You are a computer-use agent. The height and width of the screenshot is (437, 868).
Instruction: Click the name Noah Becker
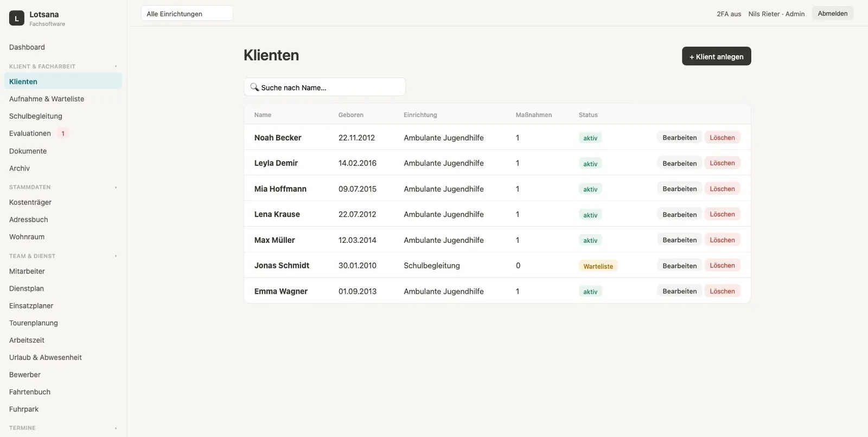coord(278,138)
